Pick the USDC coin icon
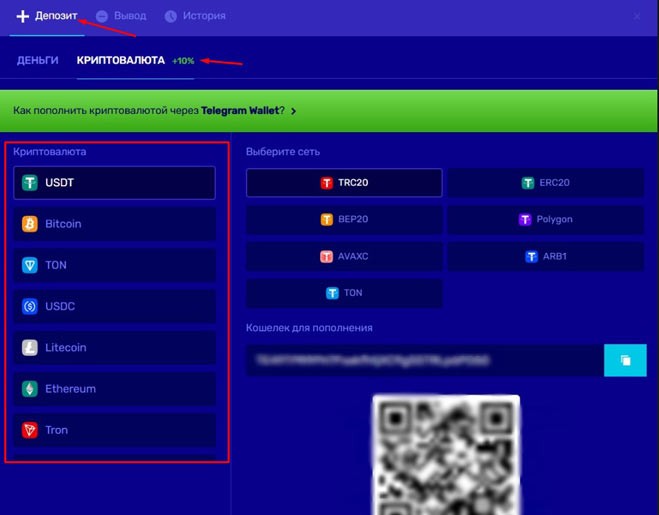 [30, 306]
